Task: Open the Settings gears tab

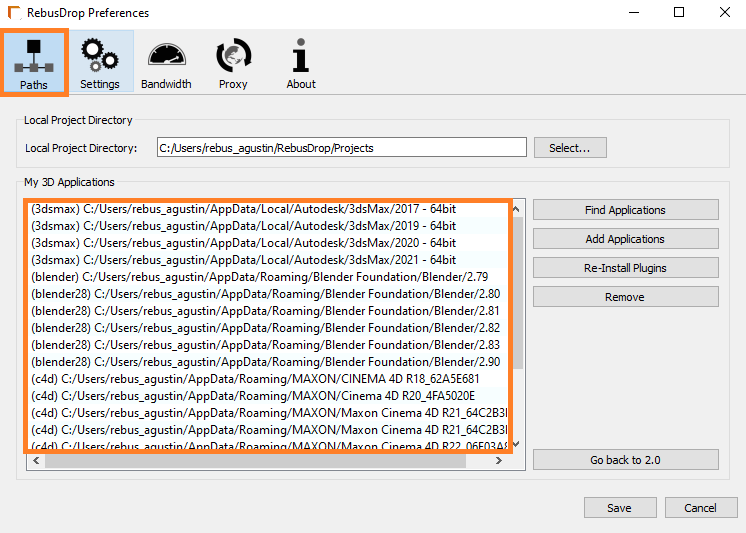Action: pos(100,61)
